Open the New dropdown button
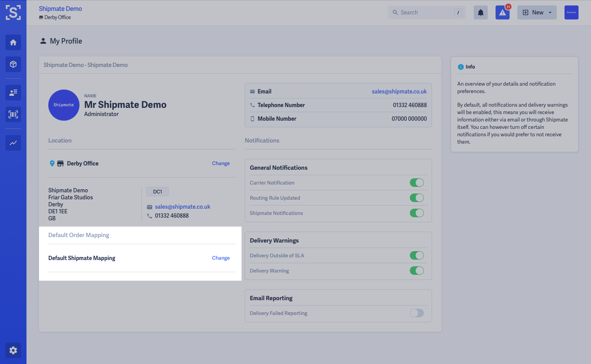The image size is (591, 364). 537,12
